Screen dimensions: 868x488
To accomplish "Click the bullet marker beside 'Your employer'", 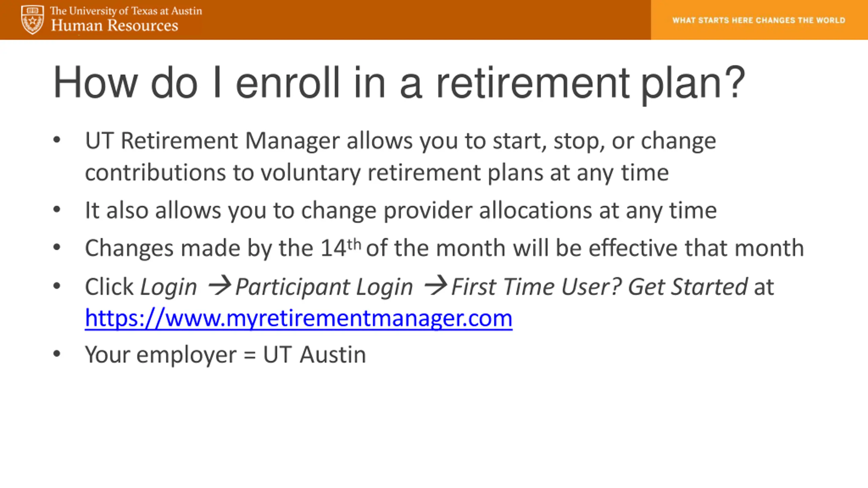I will [x=57, y=354].
